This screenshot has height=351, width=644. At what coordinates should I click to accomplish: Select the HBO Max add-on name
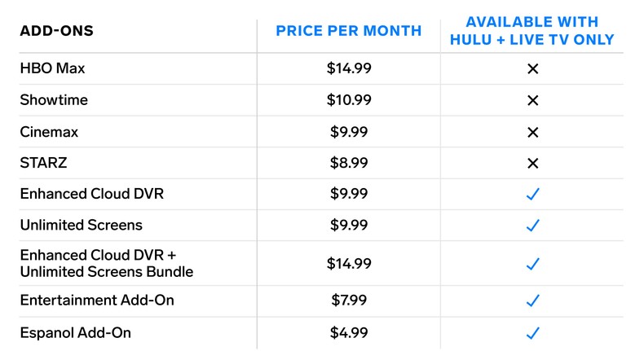point(52,69)
